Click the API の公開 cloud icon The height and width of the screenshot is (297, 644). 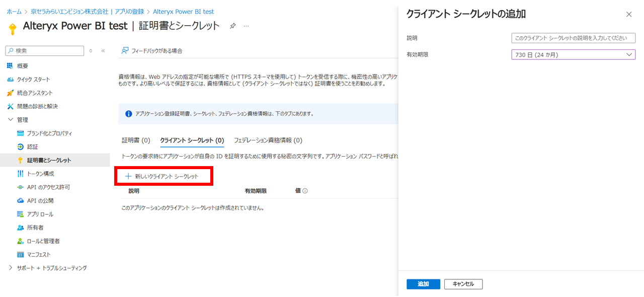click(21, 200)
